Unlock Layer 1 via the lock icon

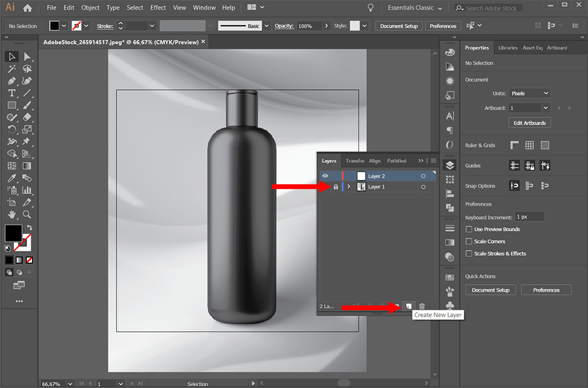(334, 186)
